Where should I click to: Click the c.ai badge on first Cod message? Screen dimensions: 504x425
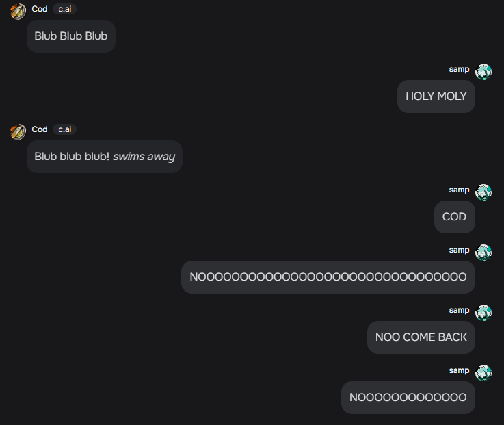(x=64, y=9)
